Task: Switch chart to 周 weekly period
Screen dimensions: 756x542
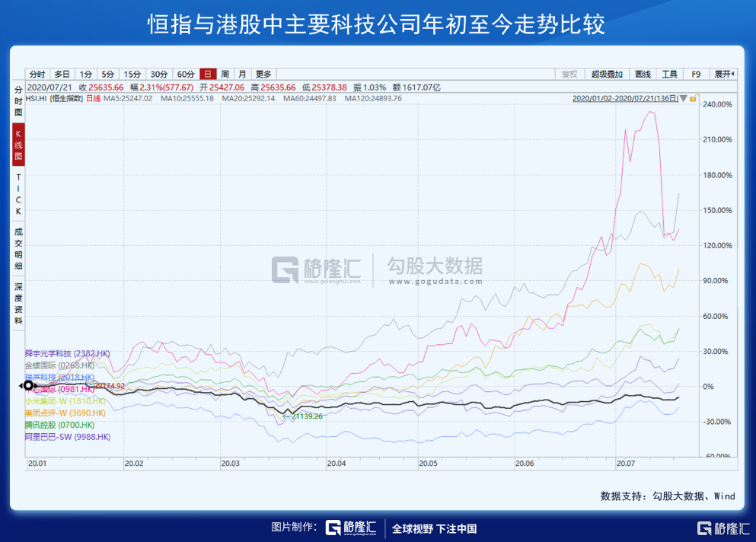Action: tap(225, 75)
